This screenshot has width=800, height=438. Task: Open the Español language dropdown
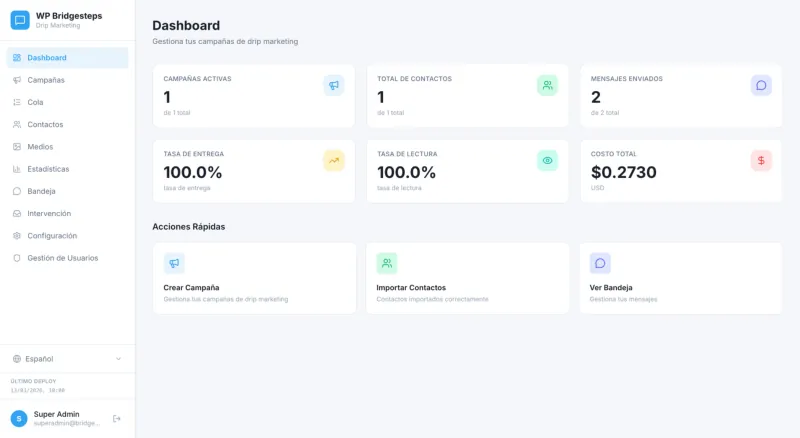coord(67,359)
